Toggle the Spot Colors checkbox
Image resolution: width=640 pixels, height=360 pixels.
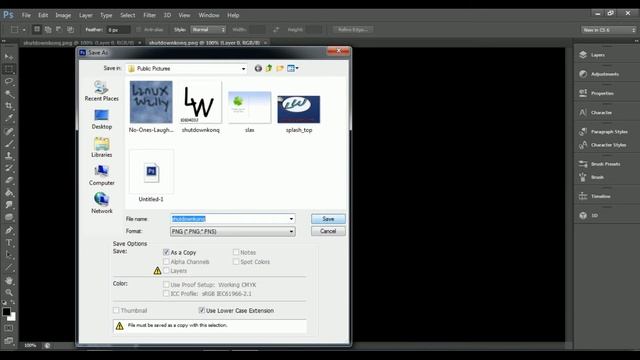click(236, 262)
